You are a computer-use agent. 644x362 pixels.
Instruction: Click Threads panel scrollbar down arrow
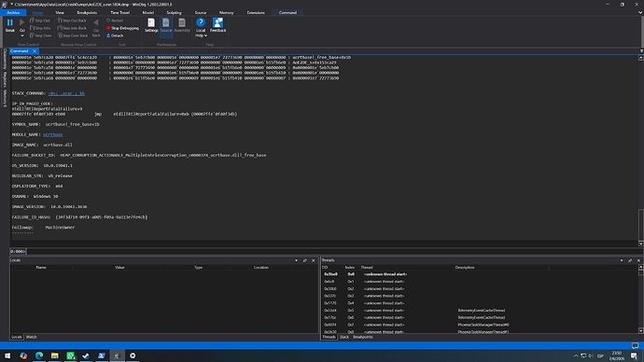640,330
